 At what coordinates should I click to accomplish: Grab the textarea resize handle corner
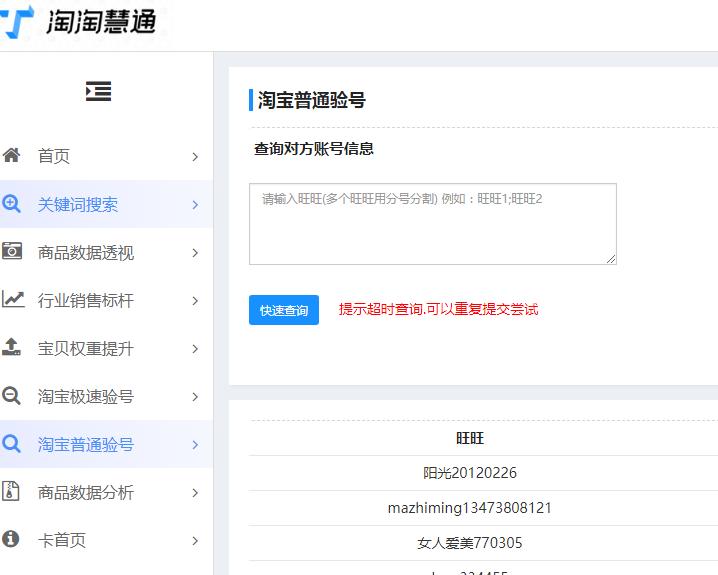click(x=611, y=259)
